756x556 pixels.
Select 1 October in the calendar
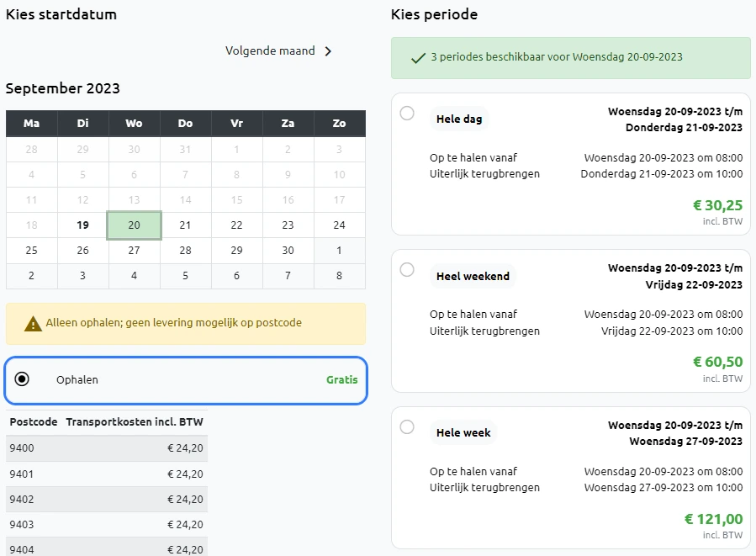coord(339,250)
